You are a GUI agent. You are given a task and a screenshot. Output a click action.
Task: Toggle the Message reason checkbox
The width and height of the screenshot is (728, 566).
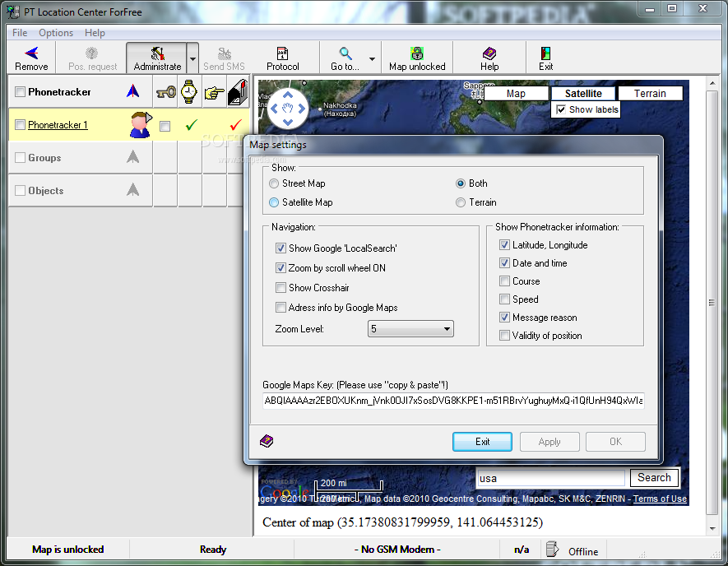coord(505,317)
